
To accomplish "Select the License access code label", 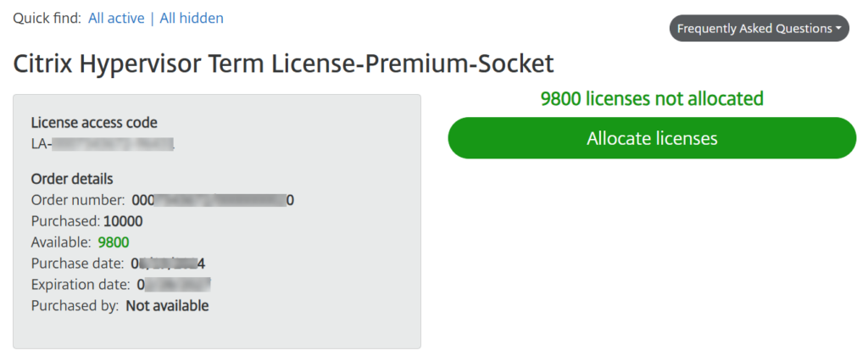I will click(x=94, y=123).
